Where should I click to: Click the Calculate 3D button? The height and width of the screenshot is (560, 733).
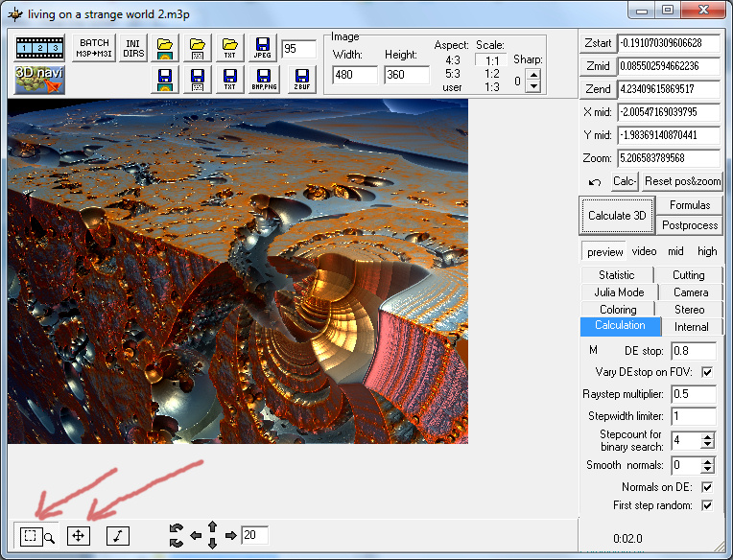(617, 216)
